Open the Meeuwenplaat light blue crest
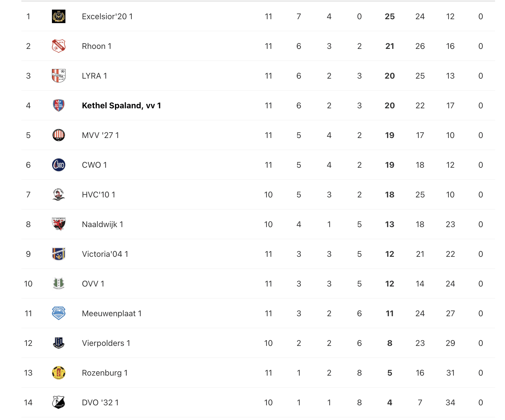This screenshot has width=505, height=420. click(x=59, y=313)
